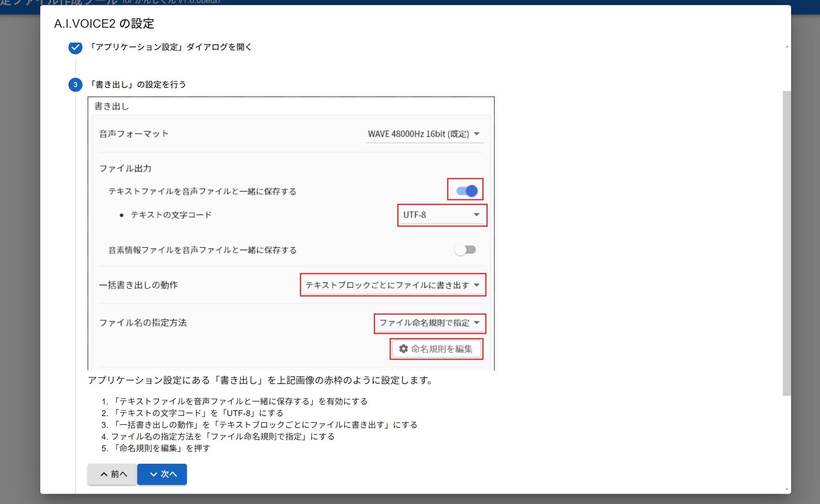The height and width of the screenshot is (504, 820).
Task: Click the down chevron on 次へ button
Action: pos(154,474)
